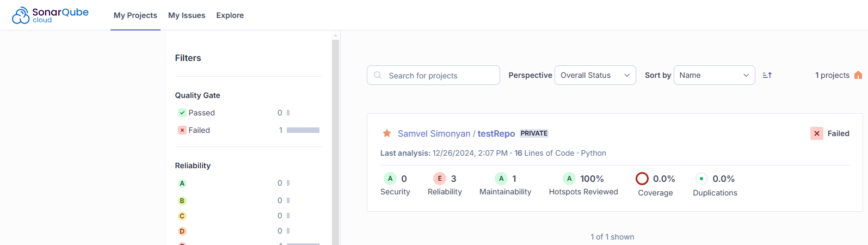Click the Filters heading

coord(188,58)
